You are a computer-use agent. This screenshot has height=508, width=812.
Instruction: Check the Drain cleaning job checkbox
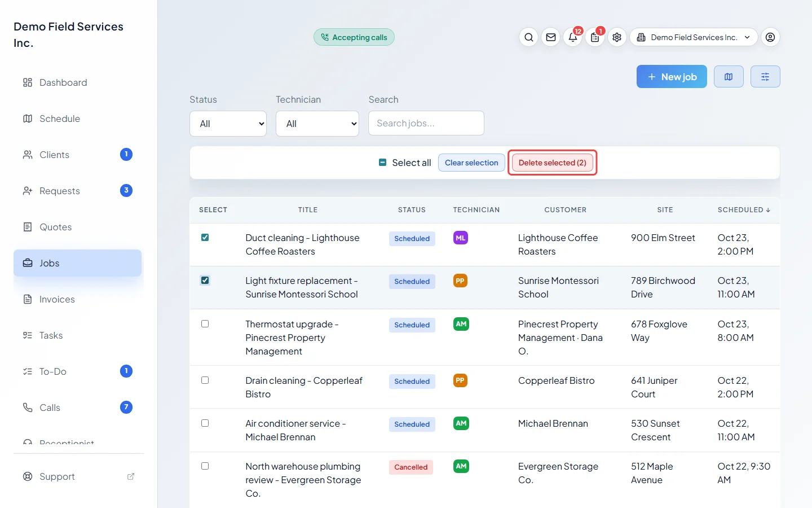(205, 380)
